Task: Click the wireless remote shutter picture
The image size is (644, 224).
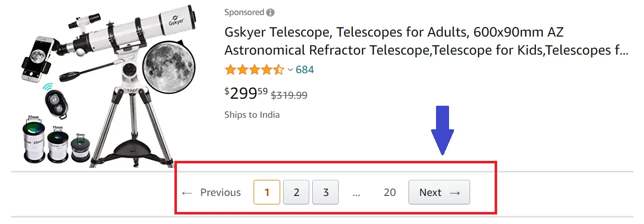Action: coord(56,103)
